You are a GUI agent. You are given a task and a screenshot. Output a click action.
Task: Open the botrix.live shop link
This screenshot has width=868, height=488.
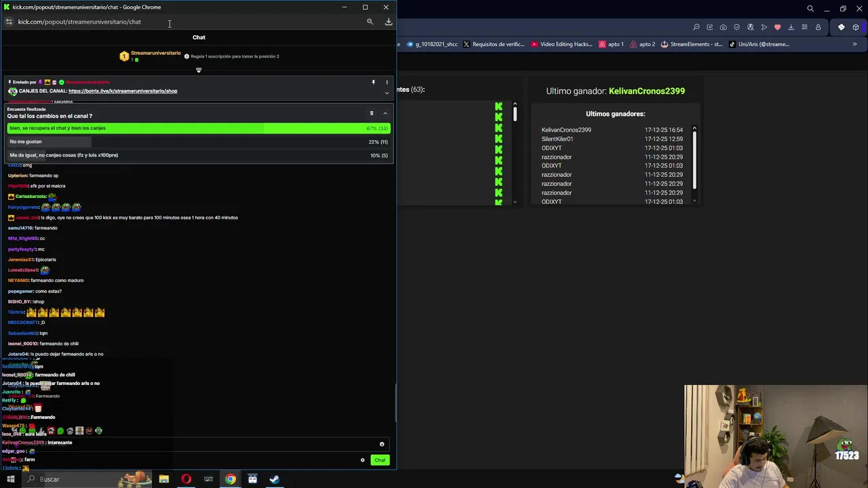pos(123,91)
